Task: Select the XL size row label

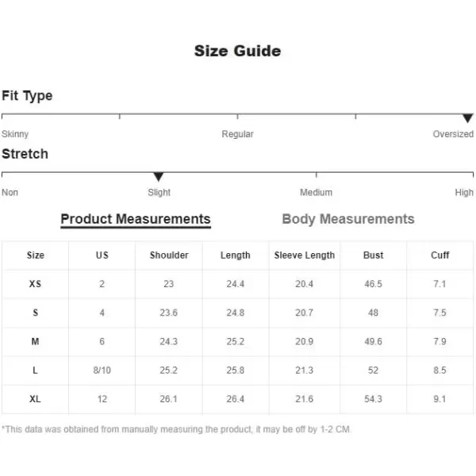Action: 35,399
